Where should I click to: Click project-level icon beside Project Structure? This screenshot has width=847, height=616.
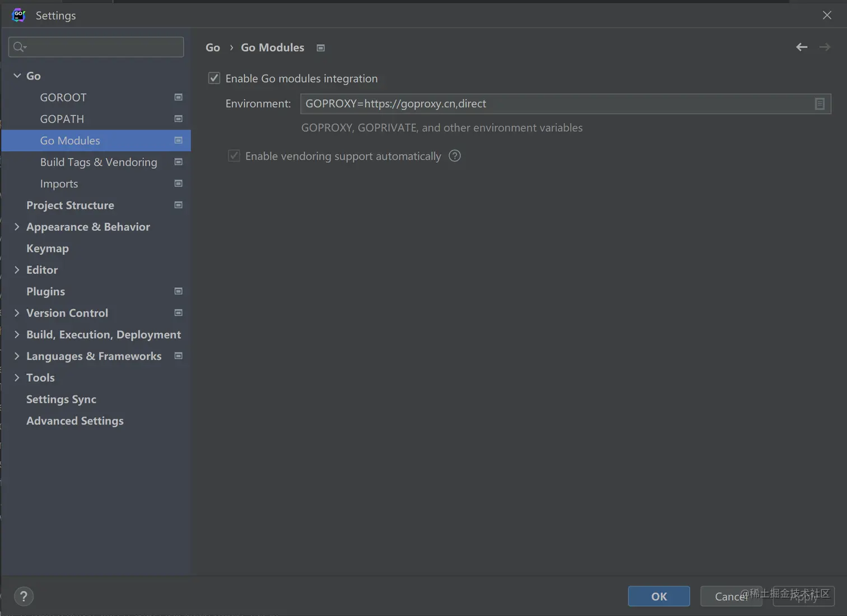tap(178, 205)
